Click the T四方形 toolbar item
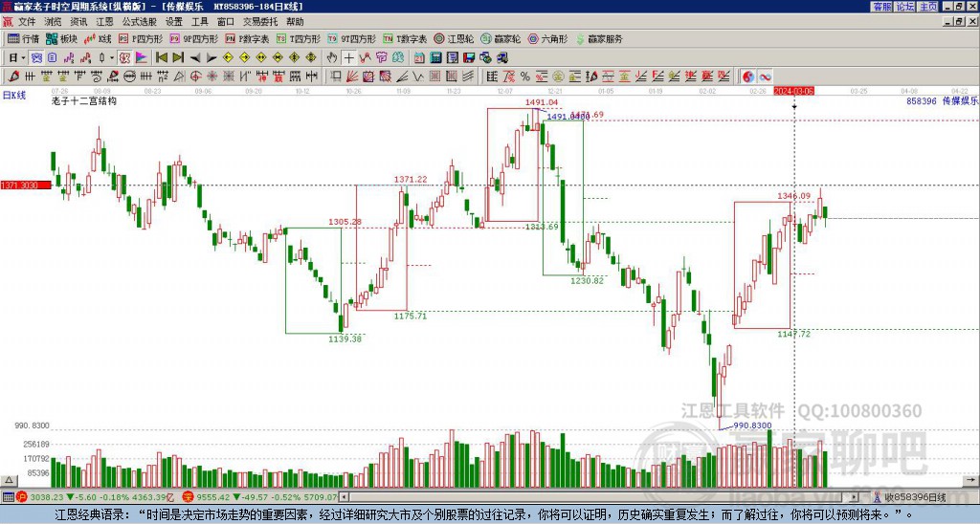The height and width of the screenshot is (524, 980). tap(299, 38)
